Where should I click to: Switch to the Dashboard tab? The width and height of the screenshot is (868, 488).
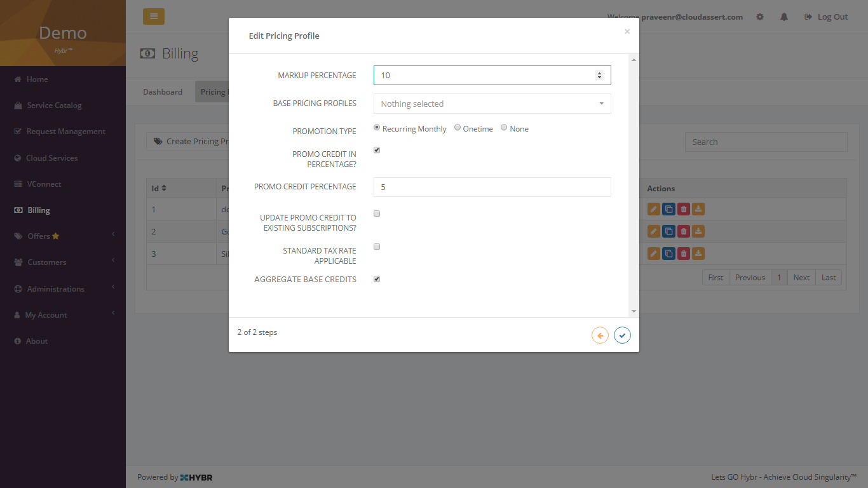(x=163, y=91)
